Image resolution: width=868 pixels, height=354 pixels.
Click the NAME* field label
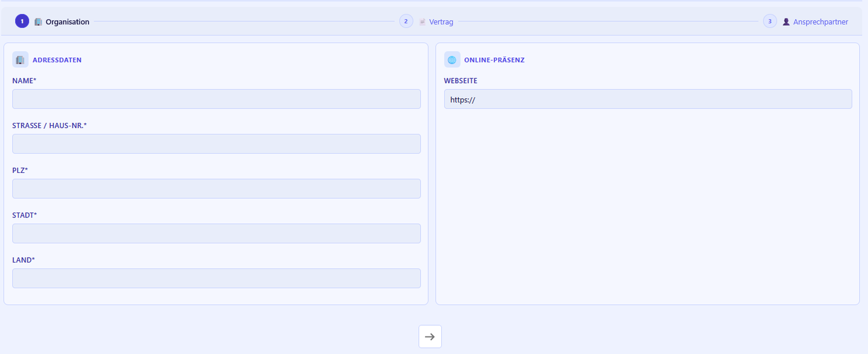[25, 81]
